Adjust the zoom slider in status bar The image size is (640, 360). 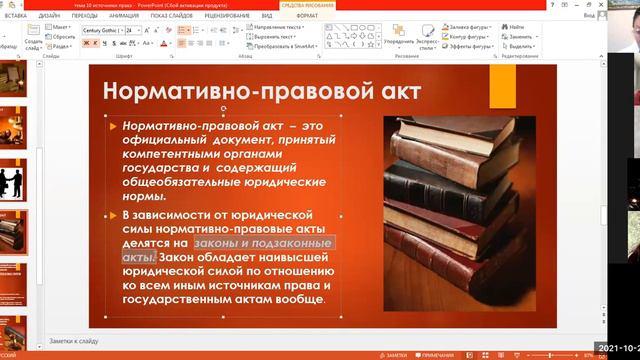tap(551, 356)
